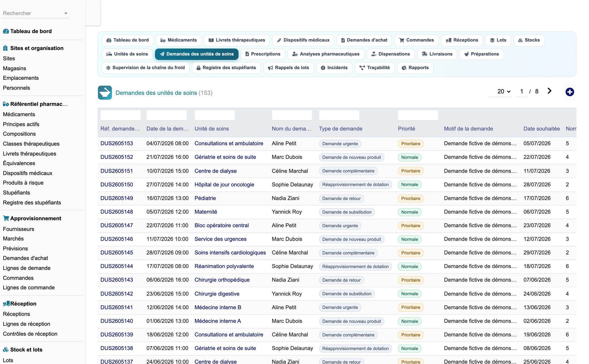Go to Fournisseurs in sidebar

[x=18, y=229]
